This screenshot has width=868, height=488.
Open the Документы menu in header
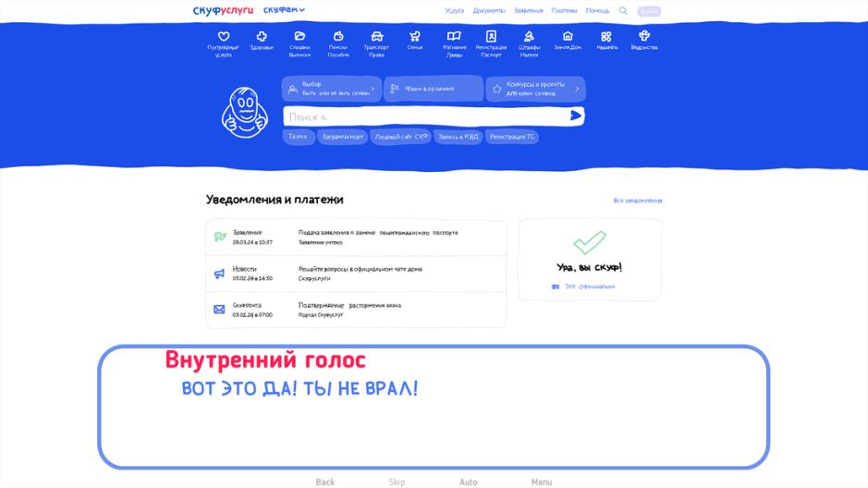pyautogui.click(x=489, y=10)
